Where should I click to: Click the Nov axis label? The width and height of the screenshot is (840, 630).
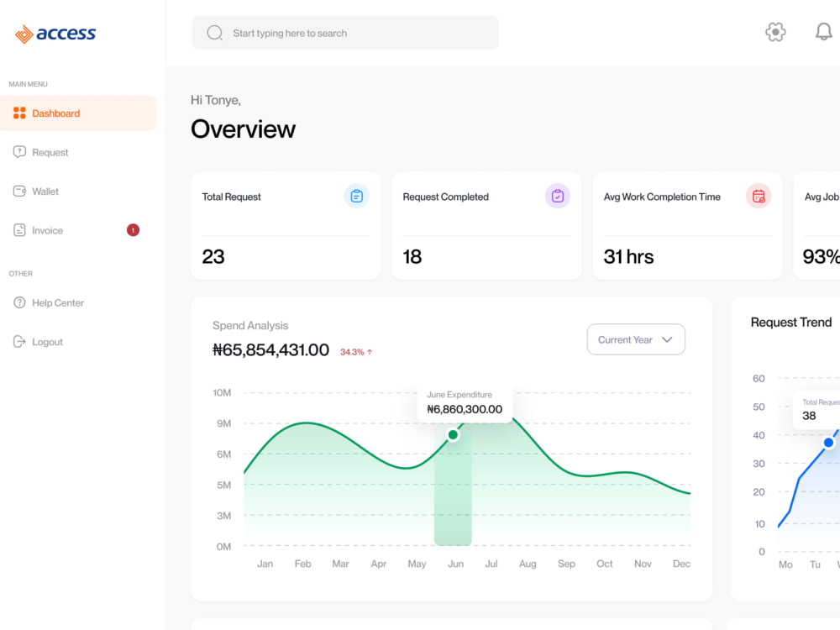coord(643,564)
